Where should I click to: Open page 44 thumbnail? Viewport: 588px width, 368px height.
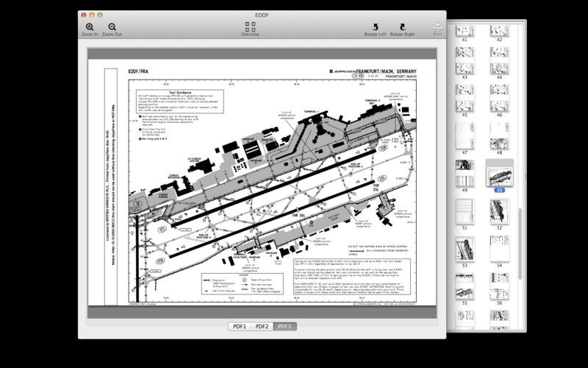pyautogui.click(x=499, y=60)
